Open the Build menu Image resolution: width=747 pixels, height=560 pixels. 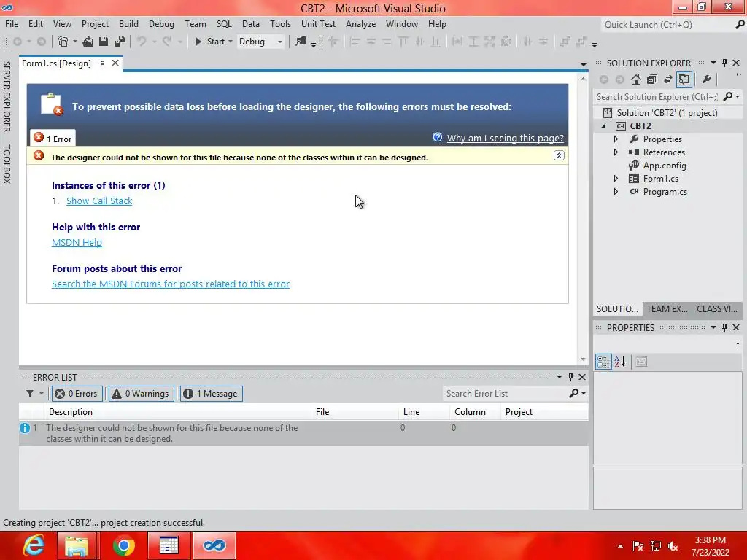click(x=128, y=24)
